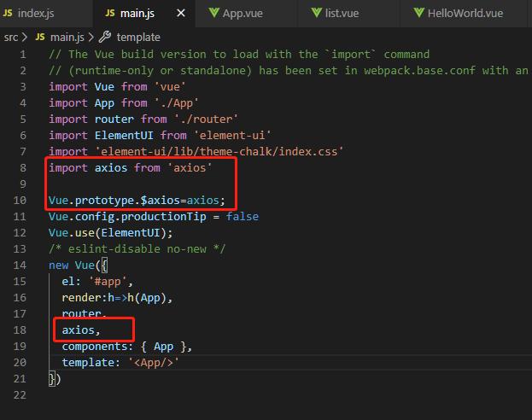Click the Vue icon on HelloWorld.vue tab
The image size is (532, 420).
click(x=419, y=13)
